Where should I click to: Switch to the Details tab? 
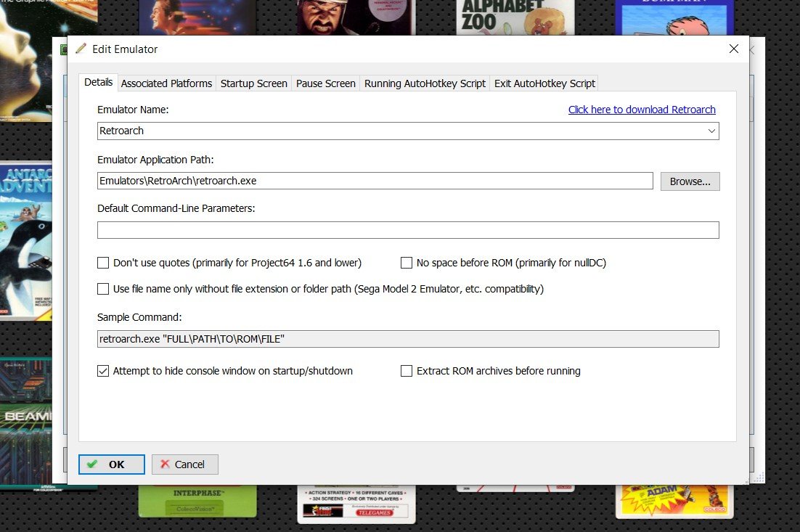pyautogui.click(x=98, y=82)
